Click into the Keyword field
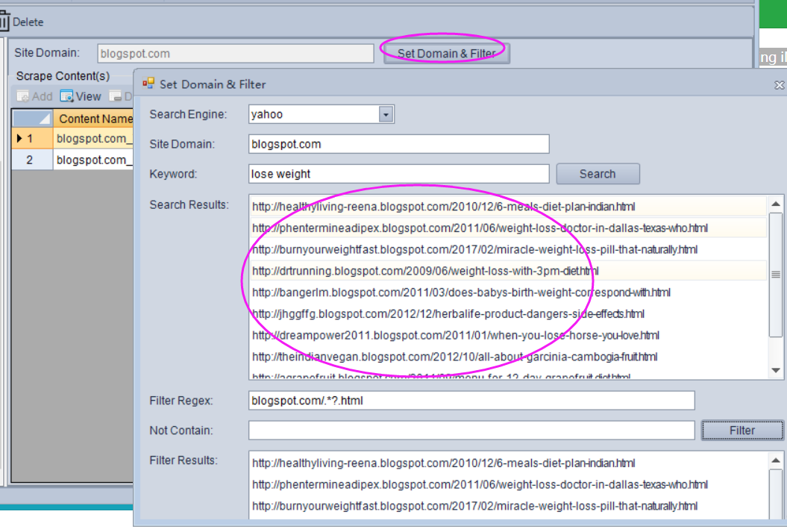 click(399, 174)
